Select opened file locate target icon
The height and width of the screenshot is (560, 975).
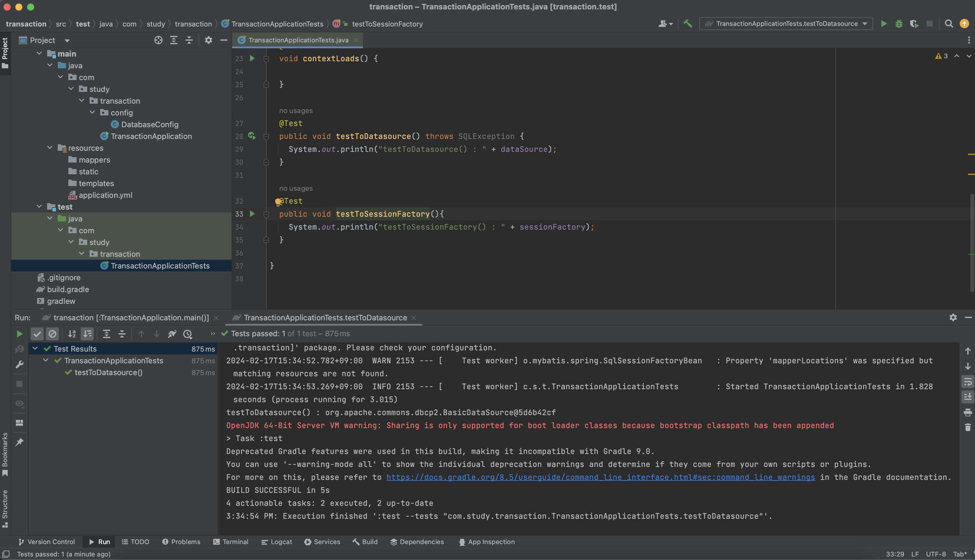tap(158, 40)
